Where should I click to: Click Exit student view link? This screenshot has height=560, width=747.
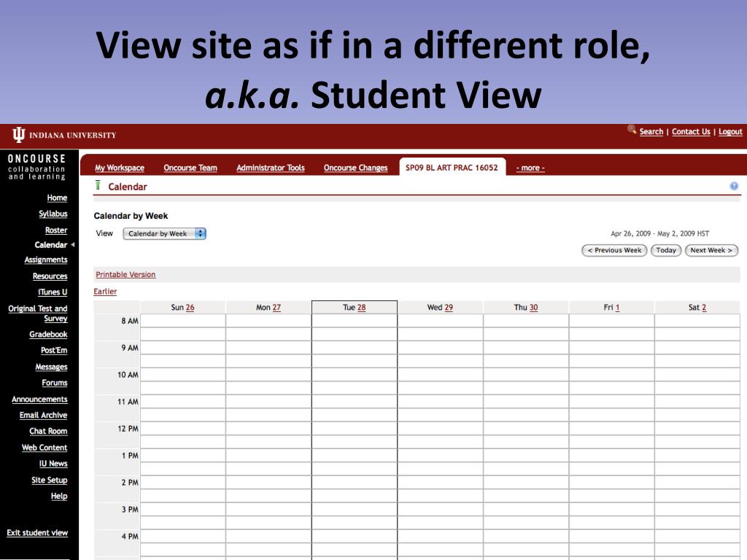pyautogui.click(x=37, y=533)
